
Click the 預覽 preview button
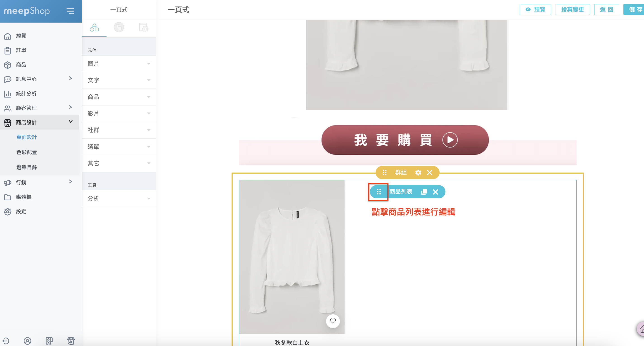[x=535, y=9]
